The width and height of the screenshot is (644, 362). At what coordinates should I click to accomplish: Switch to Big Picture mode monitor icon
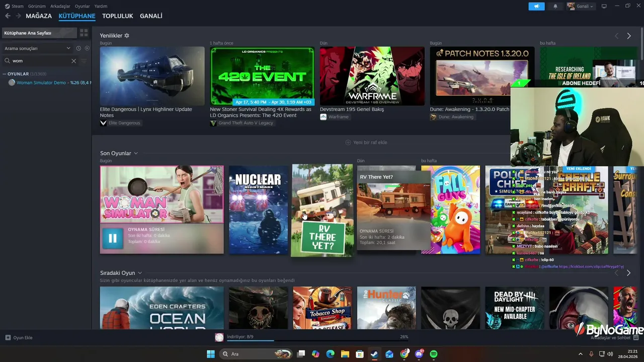[604, 6]
